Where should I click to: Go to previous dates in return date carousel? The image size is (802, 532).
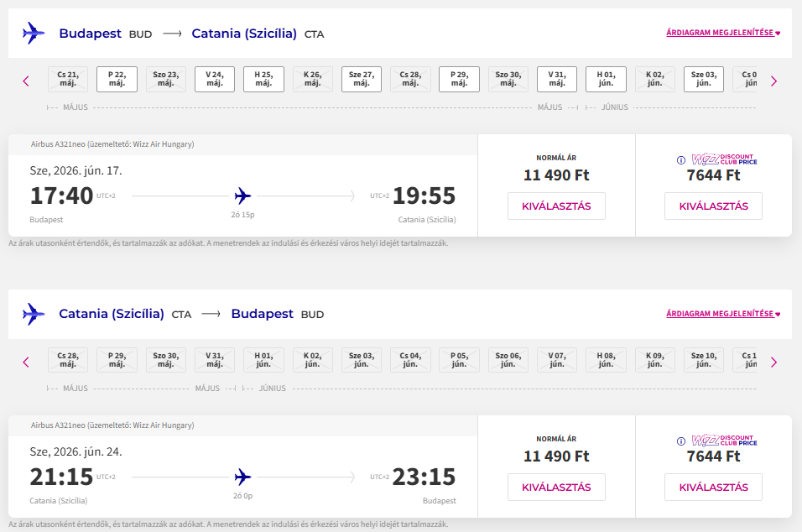pos(26,362)
